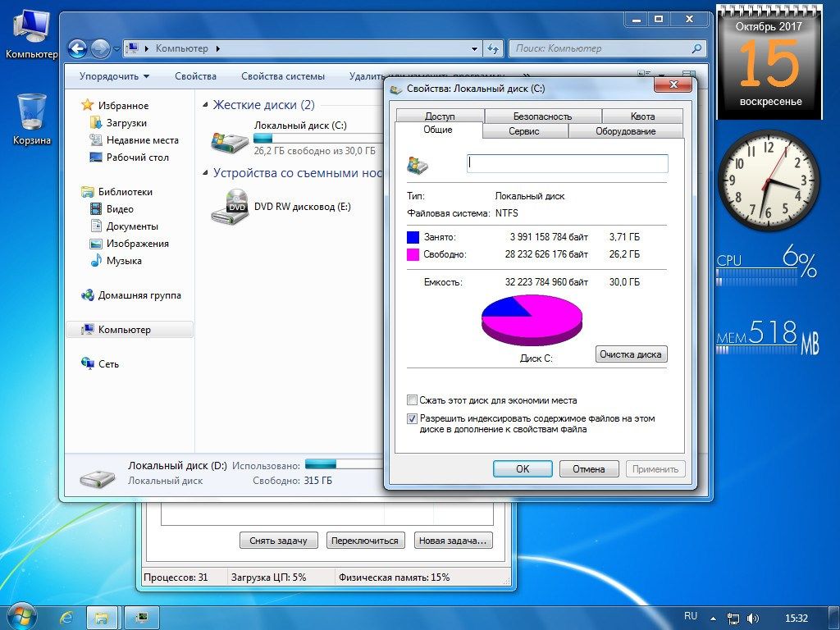
Task: Click the Изображения library icon
Action: pos(96,243)
